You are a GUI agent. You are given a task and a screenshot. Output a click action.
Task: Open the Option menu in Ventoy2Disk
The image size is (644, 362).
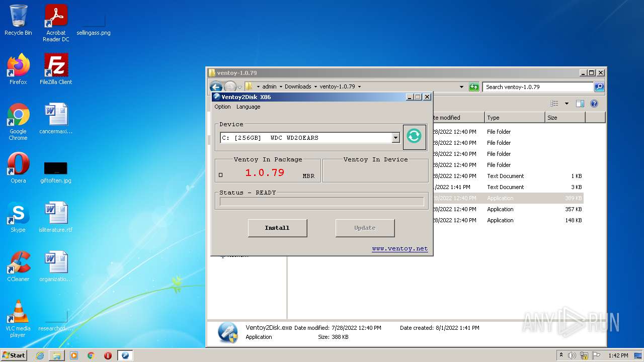(222, 107)
